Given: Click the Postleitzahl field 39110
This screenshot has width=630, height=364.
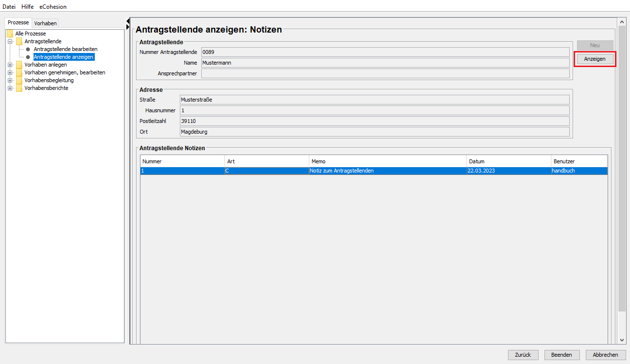Looking at the screenshot, I should [x=374, y=121].
